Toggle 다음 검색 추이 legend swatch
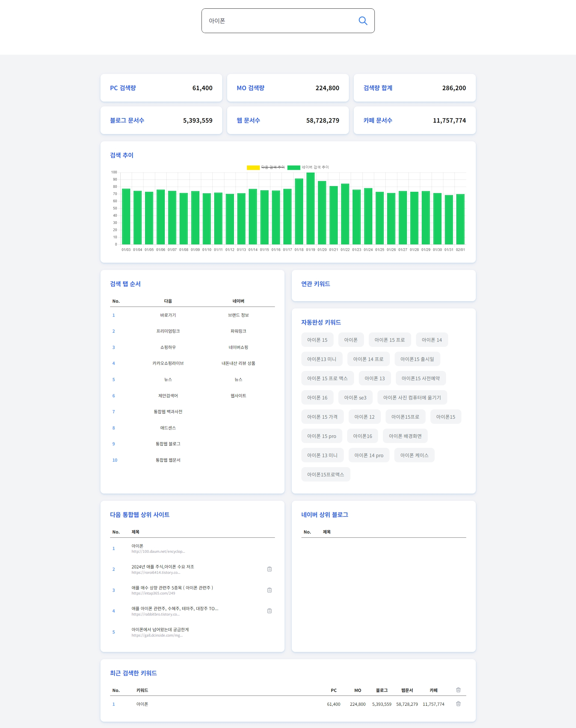The width and height of the screenshot is (576, 728). coord(253,167)
